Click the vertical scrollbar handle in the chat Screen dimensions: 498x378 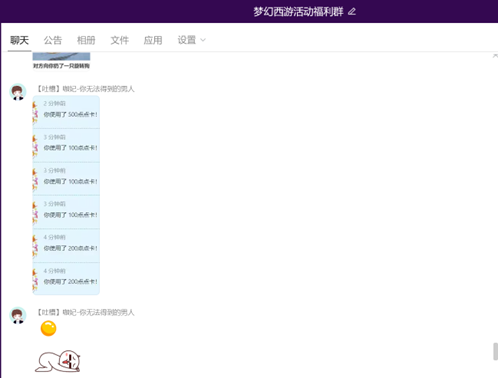coord(495,351)
